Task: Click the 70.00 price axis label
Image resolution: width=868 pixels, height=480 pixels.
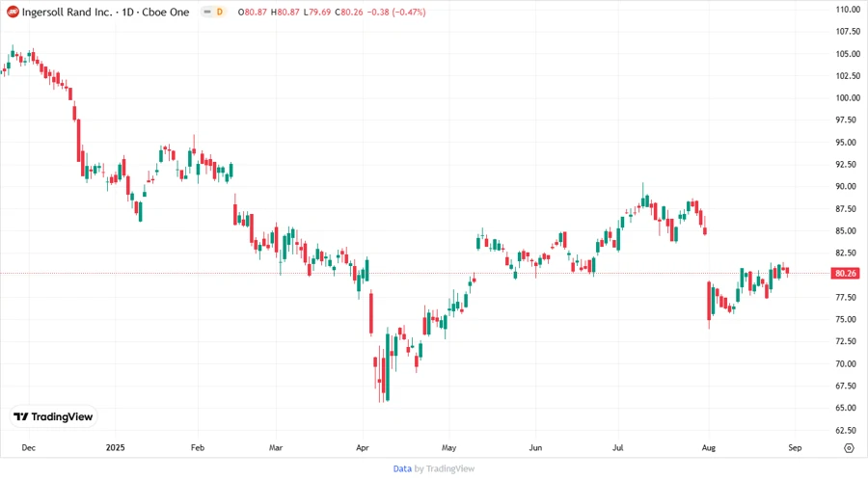Action: point(848,363)
